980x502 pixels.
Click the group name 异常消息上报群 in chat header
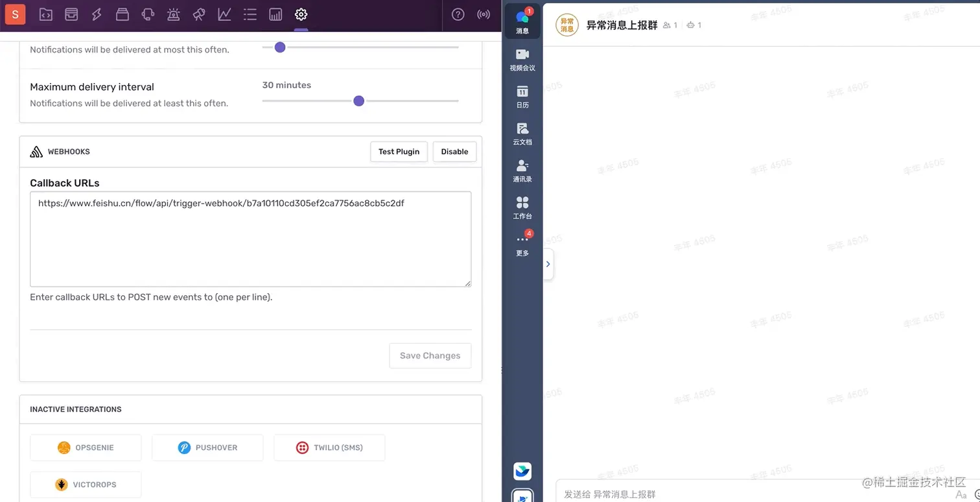pyautogui.click(x=622, y=25)
